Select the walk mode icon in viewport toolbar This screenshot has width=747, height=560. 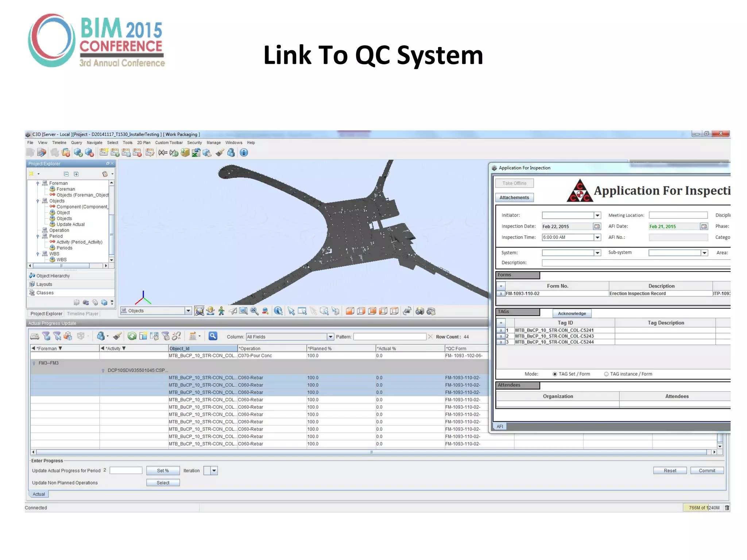click(221, 311)
